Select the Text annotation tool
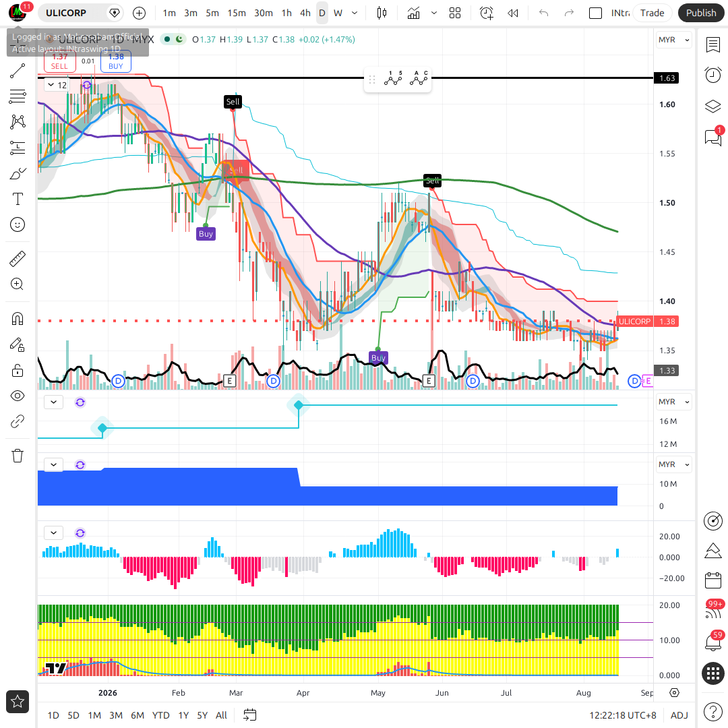This screenshot has height=728, width=728. point(17,199)
